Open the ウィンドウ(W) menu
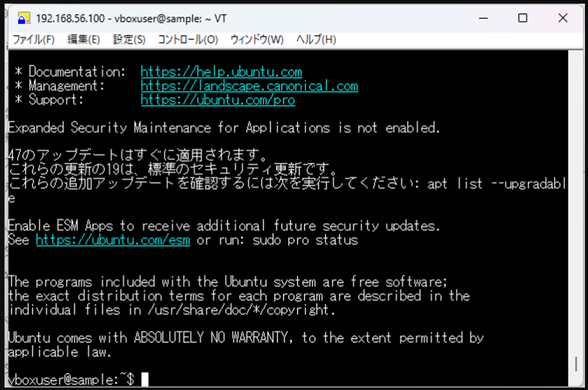The image size is (588, 390). point(256,39)
